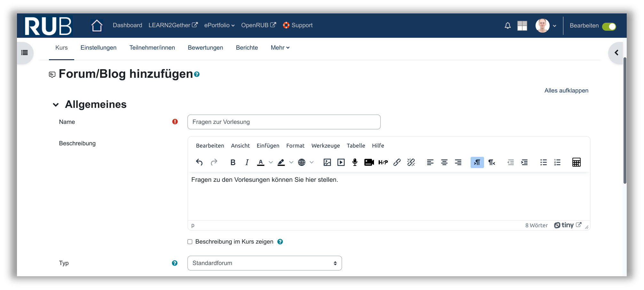Open the text color picker arrow
Screen dimensions: 644x290
tap(271, 162)
